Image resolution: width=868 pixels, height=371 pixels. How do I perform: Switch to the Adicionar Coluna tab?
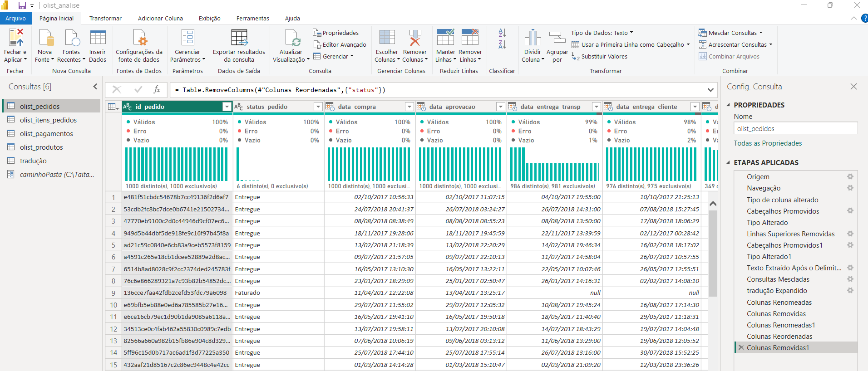[x=160, y=18]
